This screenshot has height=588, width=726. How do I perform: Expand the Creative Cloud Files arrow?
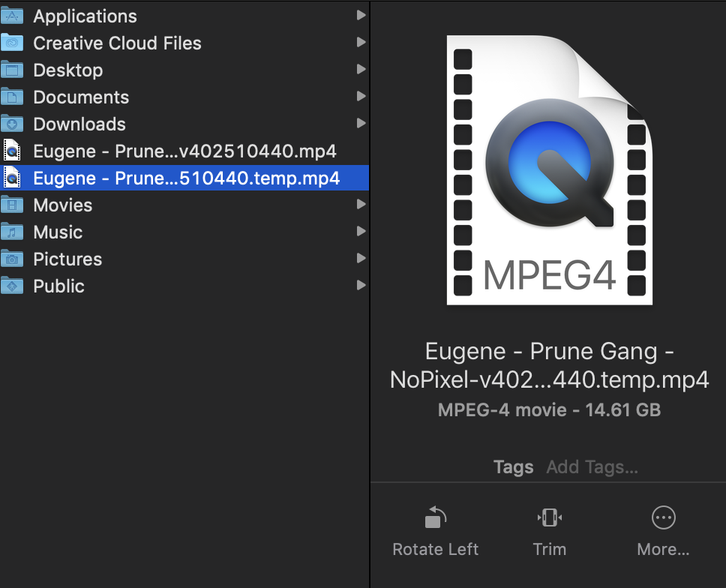point(361,43)
